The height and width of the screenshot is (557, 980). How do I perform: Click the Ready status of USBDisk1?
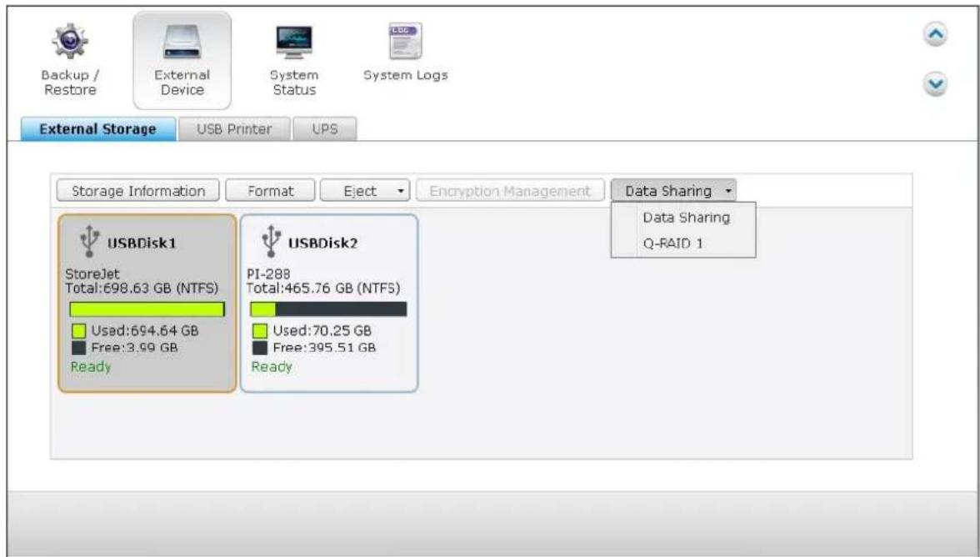[x=91, y=367]
